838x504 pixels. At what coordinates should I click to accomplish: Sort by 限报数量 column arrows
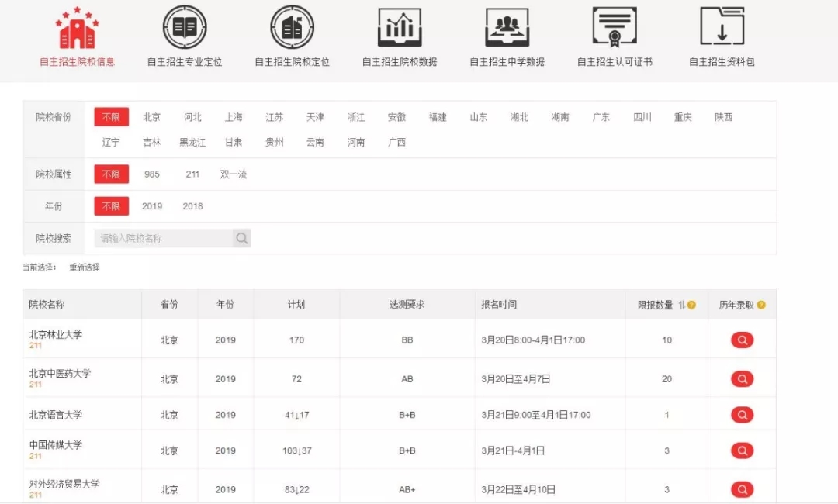681,306
